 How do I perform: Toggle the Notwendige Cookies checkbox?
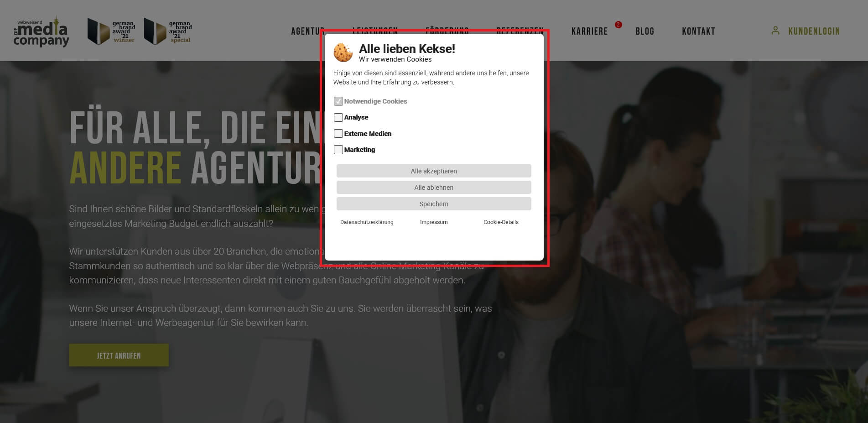[338, 101]
